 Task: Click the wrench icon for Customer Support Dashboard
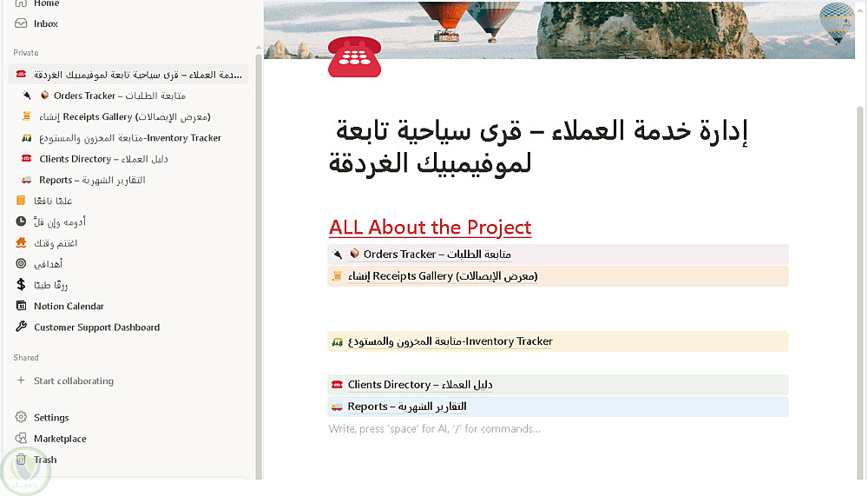22,327
